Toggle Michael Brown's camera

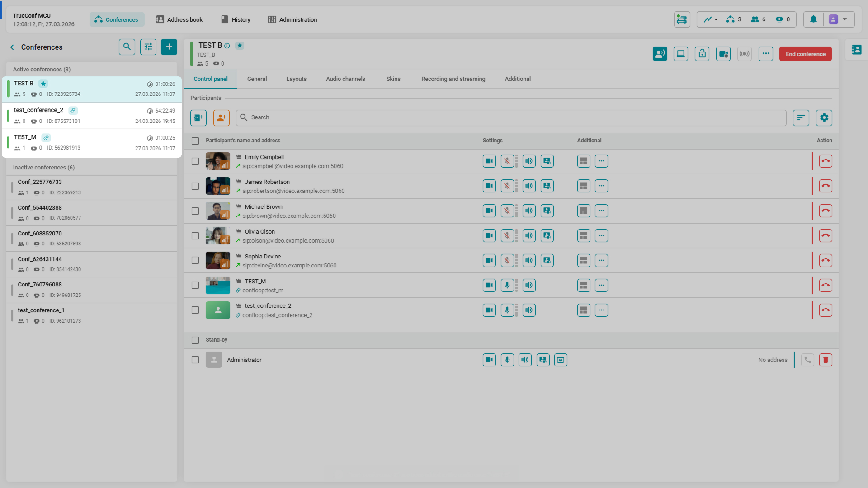489,211
